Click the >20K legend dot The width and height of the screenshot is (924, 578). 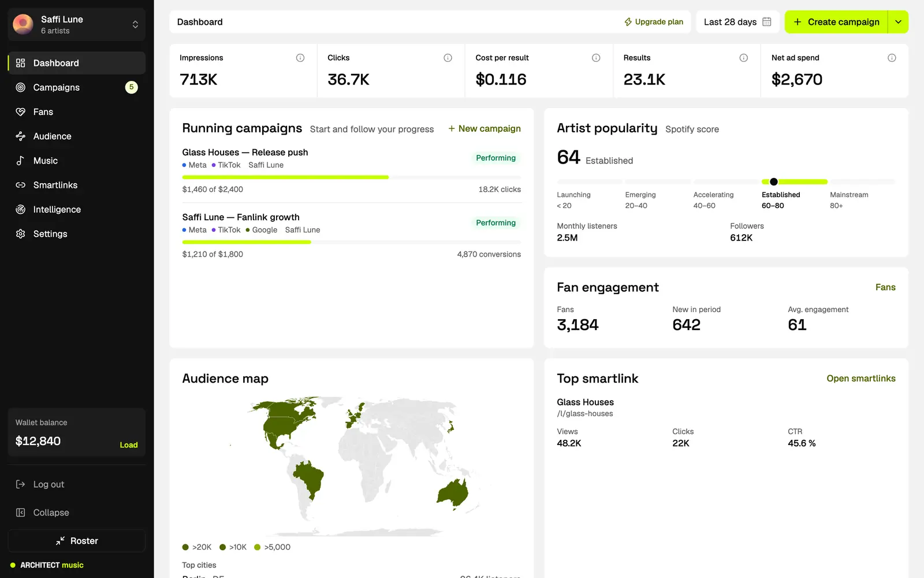click(185, 547)
